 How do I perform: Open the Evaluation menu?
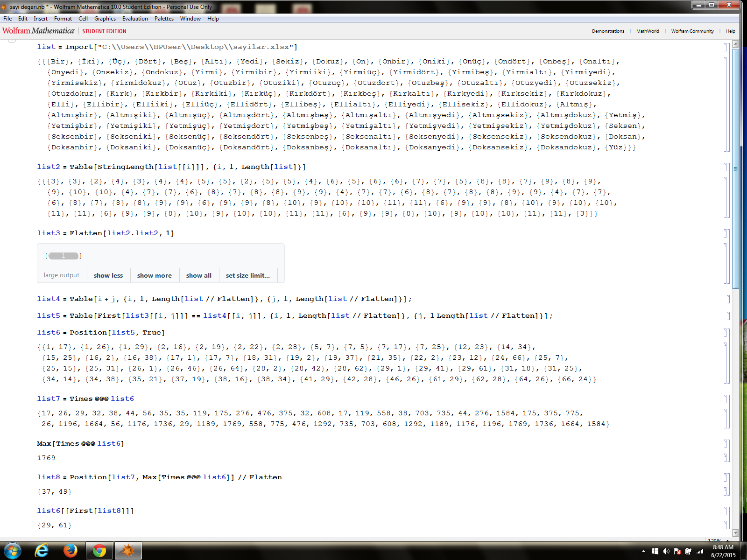pos(135,19)
